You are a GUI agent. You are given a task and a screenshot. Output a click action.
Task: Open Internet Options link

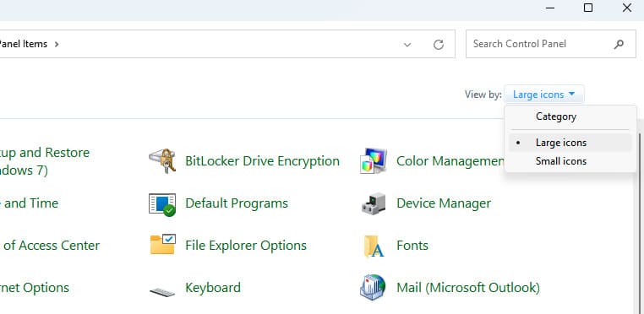point(35,288)
